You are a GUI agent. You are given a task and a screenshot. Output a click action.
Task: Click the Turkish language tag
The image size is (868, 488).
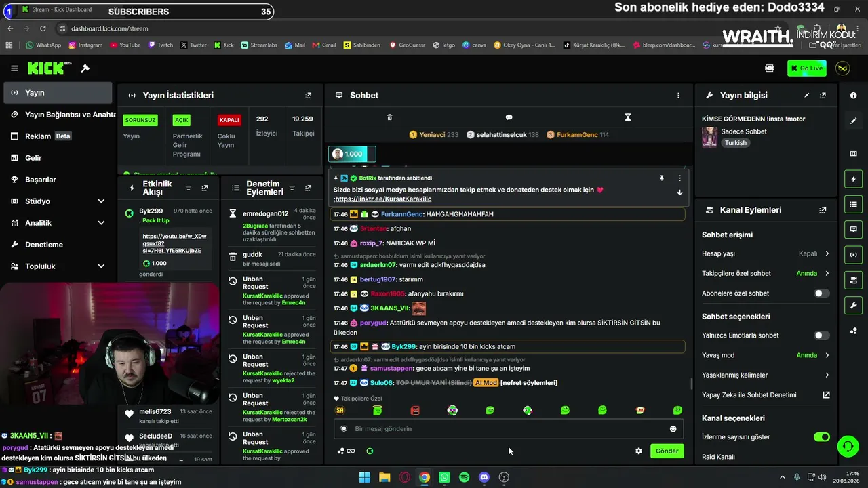[x=735, y=143]
